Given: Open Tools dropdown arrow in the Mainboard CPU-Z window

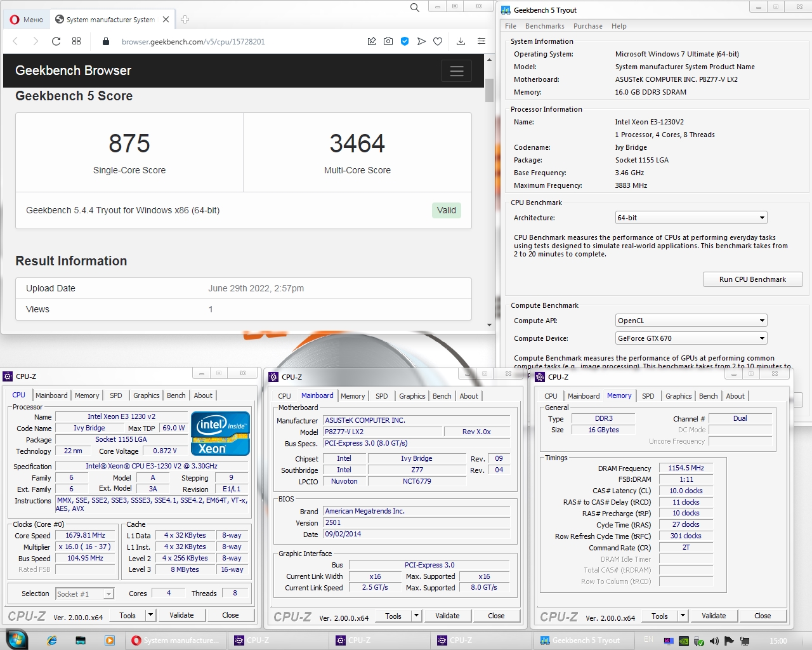Looking at the screenshot, I should click(x=417, y=616).
